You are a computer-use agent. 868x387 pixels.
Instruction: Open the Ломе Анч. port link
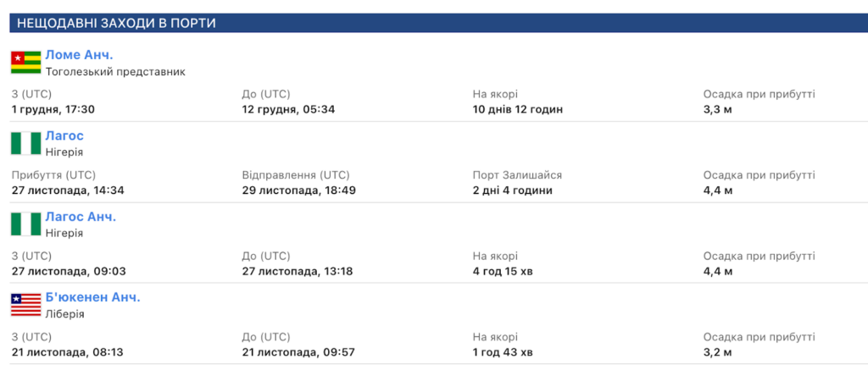point(79,55)
